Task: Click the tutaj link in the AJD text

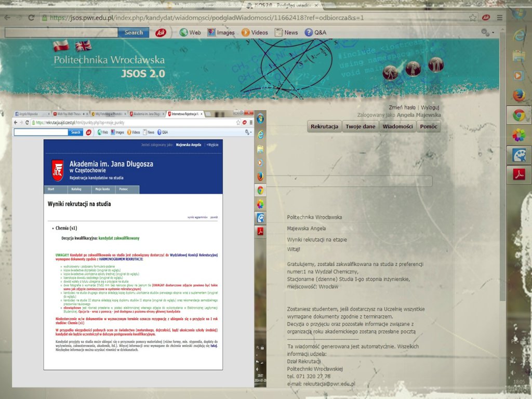Action: [214, 345]
